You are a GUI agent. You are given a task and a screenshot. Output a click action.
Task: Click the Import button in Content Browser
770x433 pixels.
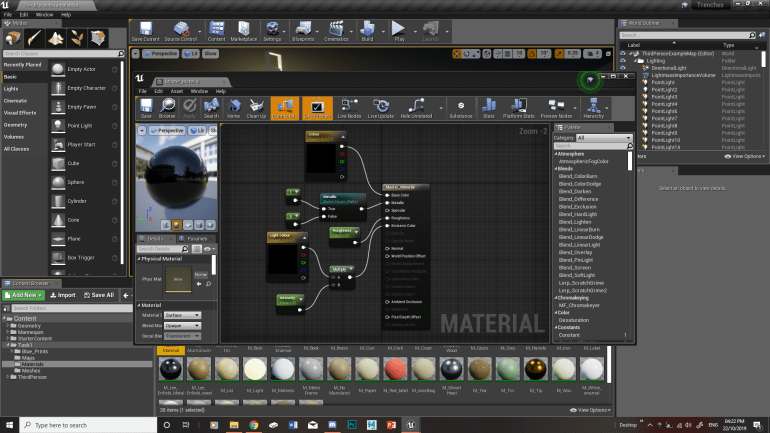click(x=63, y=295)
